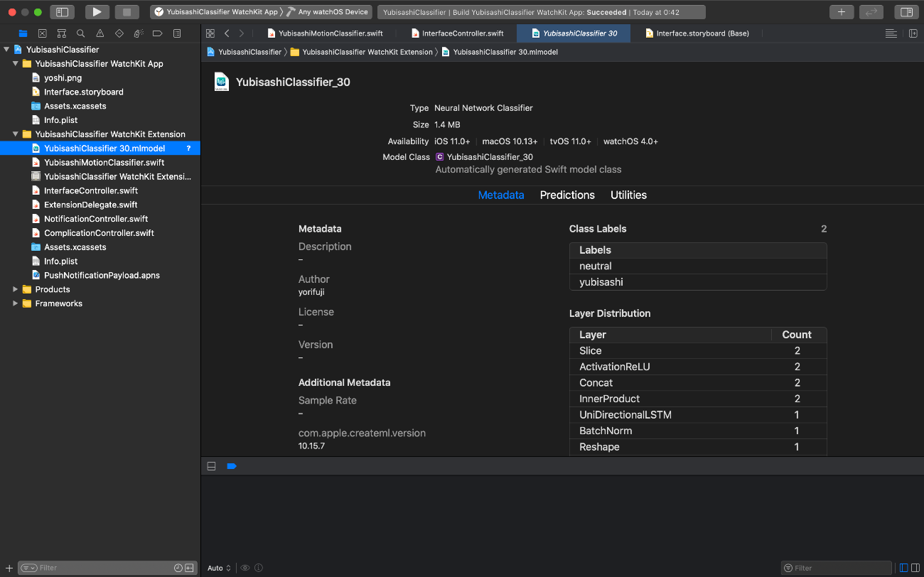Hide the debug area toggle button
The height and width of the screenshot is (577, 924).
211,466
